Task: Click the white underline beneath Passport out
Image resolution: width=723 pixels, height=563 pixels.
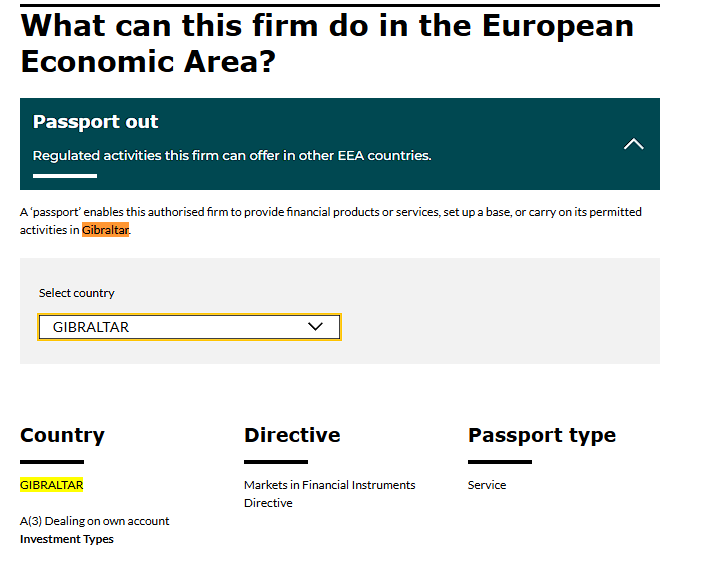Action: pyautogui.click(x=65, y=176)
